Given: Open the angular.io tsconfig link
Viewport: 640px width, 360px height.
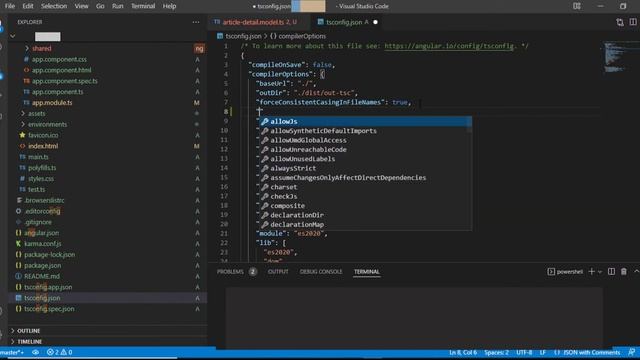Looking at the screenshot, I should pos(449,46).
